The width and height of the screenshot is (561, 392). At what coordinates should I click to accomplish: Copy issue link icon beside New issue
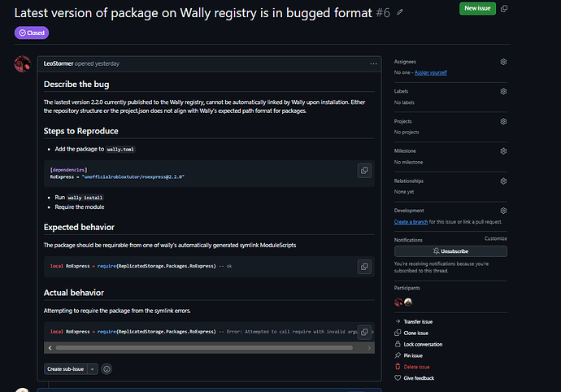(504, 8)
